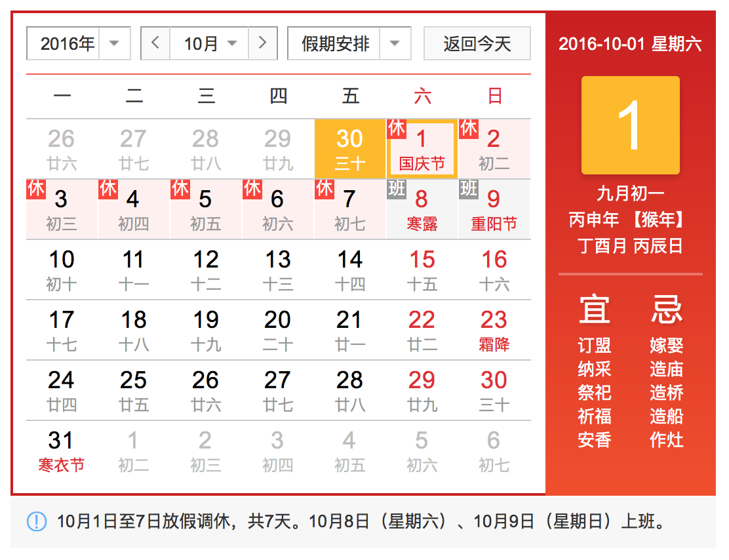Click greyed September 26 date cell

click(x=62, y=149)
